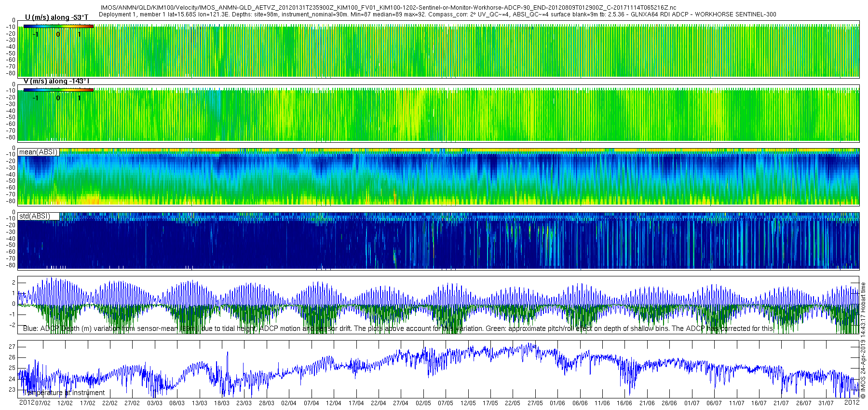Image resolution: width=868 pixels, height=410 pixels.
Task: Click the '06/07' date tick label
Action: pos(714,403)
